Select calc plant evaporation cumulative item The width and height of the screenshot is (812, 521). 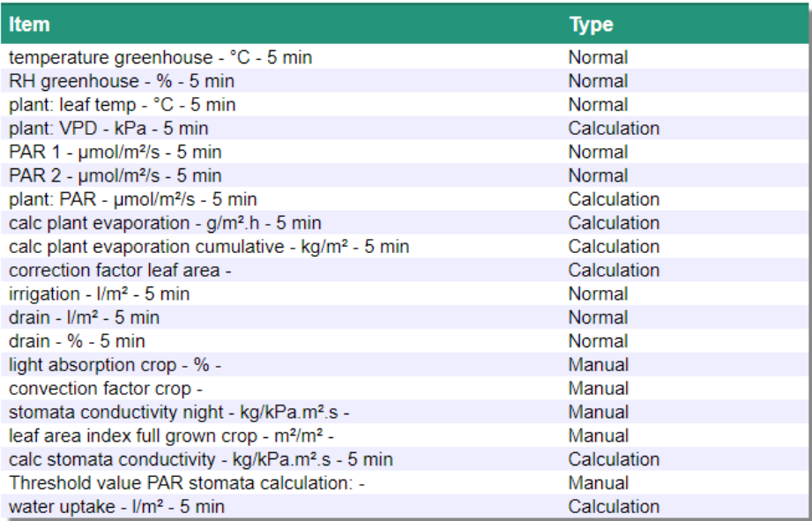[209, 247]
